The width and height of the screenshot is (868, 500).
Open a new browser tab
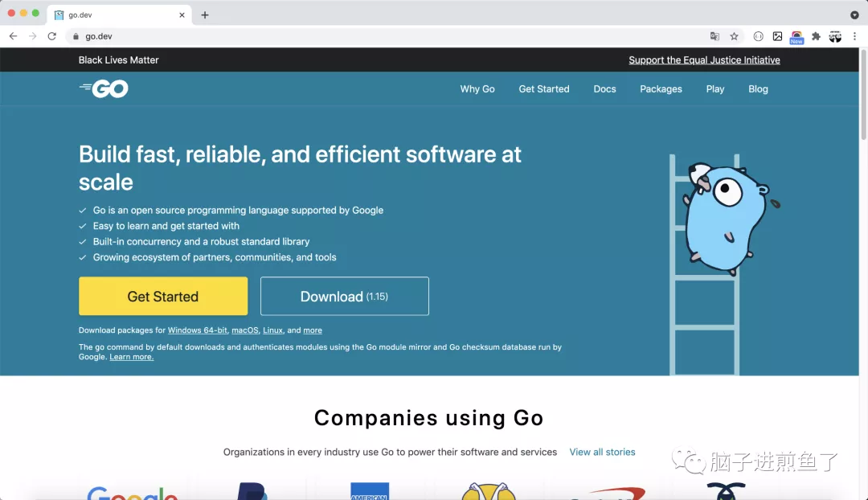coord(205,15)
